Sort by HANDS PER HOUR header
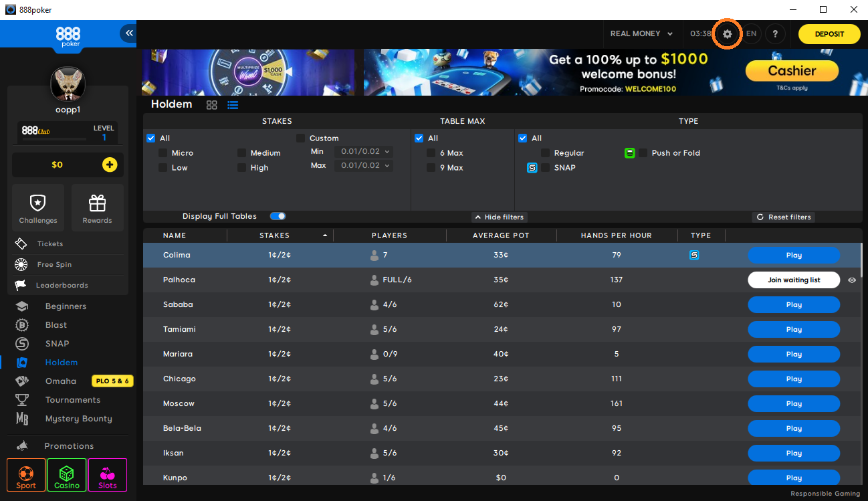This screenshot has height=501, width=868. point(616,235)
